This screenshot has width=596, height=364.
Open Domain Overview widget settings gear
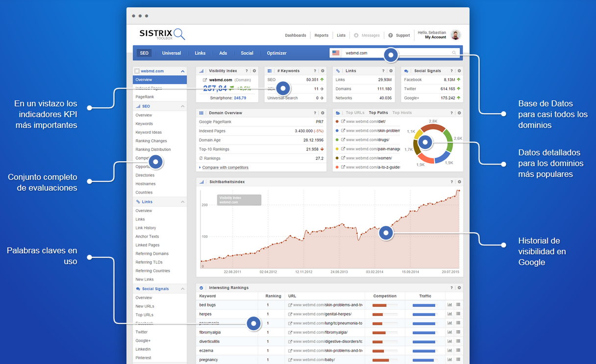click(323, 113)
